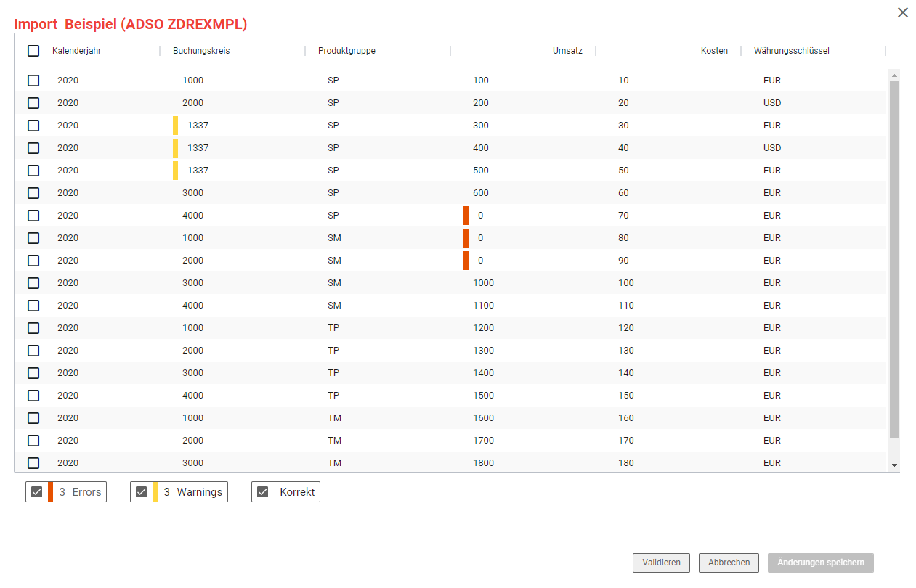This screenshot has height=588, width=916.
Task: Click USD in the Umsatz 400 row
Action: click(772, 148)
